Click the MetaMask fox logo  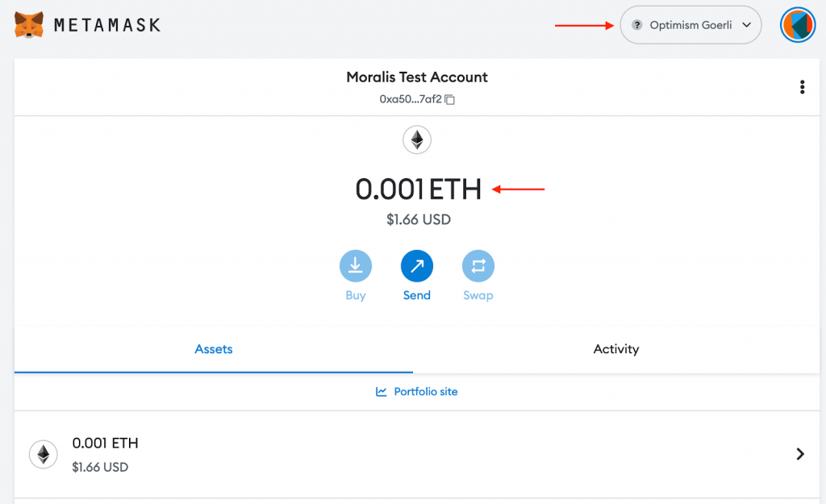point(29,25)
